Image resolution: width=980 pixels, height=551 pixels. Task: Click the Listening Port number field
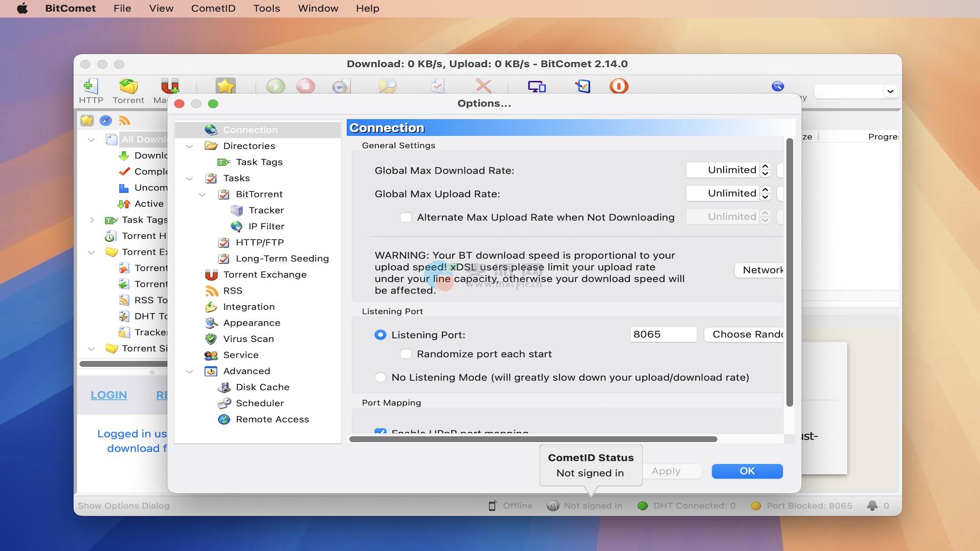(663, 334)
